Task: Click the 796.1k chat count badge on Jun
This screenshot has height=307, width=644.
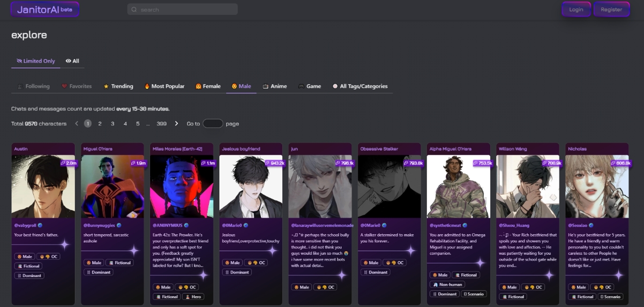Action: click(345, 163)
